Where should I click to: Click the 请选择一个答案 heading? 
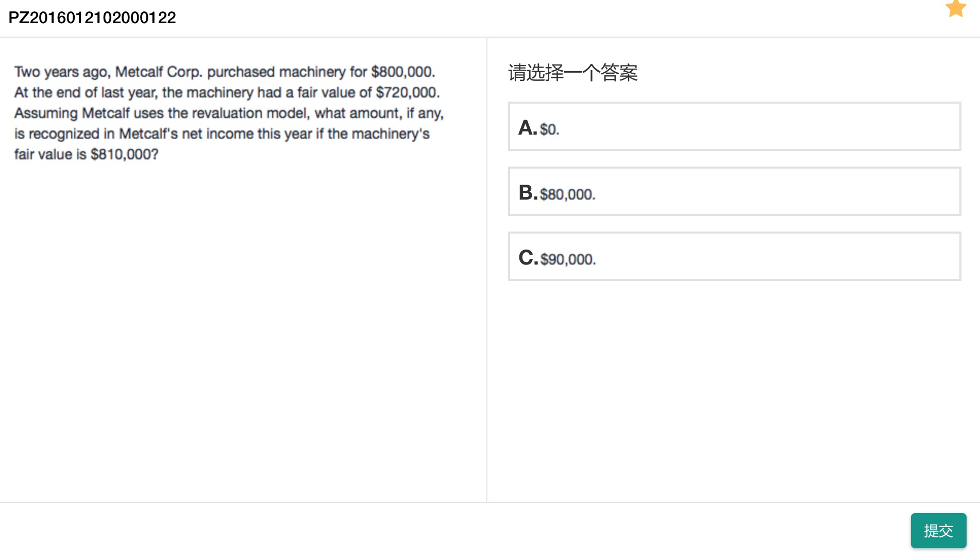[573, 73]
